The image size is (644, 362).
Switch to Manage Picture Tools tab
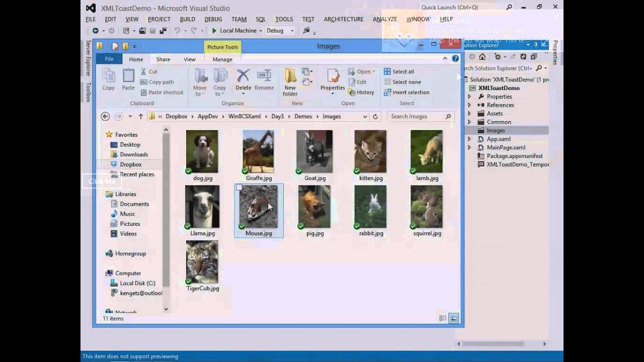[x=222, y=59]
